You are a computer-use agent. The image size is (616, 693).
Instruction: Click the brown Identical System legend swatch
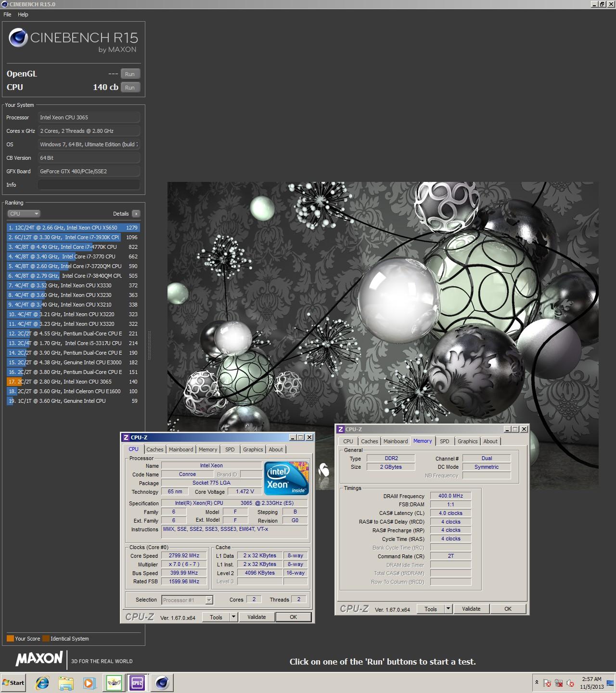click(x=46, y=639)
